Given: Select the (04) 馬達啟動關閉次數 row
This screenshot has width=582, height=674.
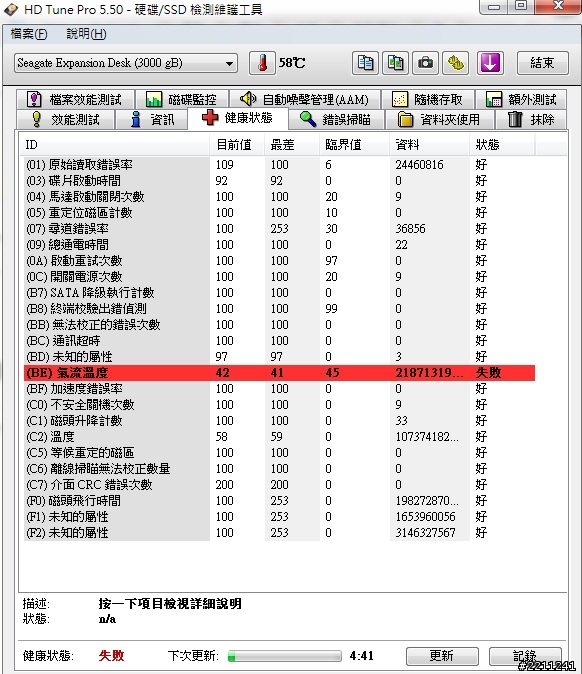Looking at the screenshot, I should [x=279, y=196].
